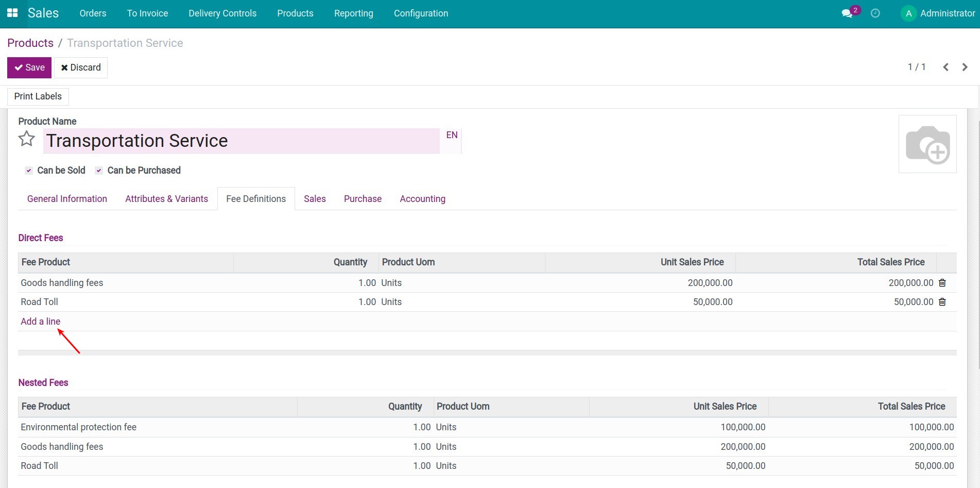980x488 pixels.
Task: Delete the Goods handling fees direct fee line
Action: [x=942, y=282]
